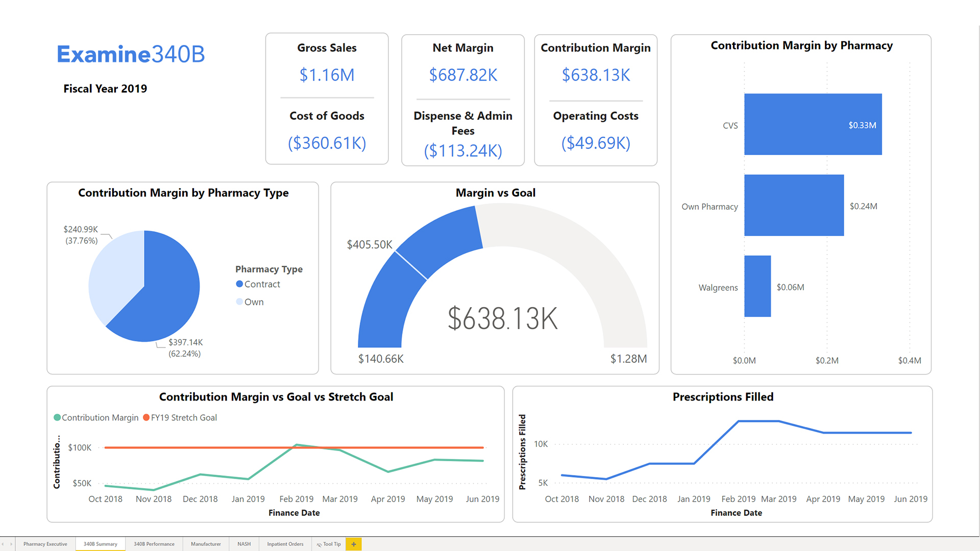The height and width of the screenshot is (551, 980).
Task: Click Feb 2019 on Contribution Margin chart axis
Action: (x=296, y=499)
